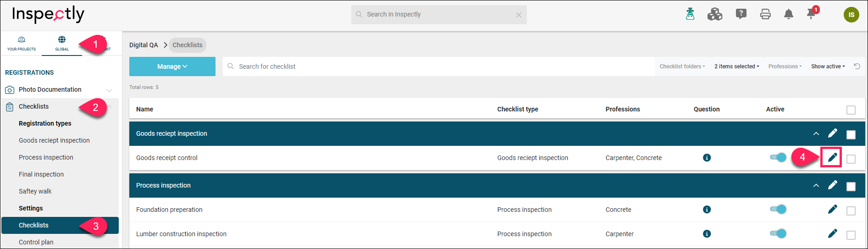This screenshot has height=249, width=868.
Task: Check the Process inspection group checkbox
Action: pos(851,187)
